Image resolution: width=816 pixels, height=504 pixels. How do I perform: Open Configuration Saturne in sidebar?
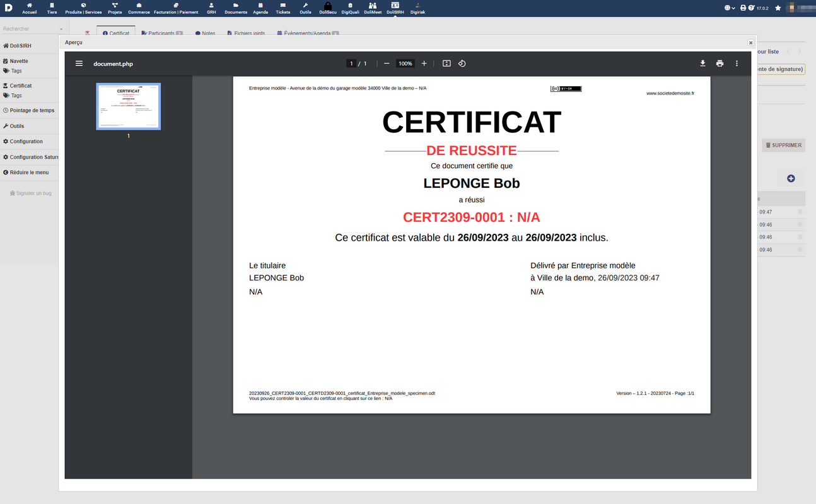[30, 157]
